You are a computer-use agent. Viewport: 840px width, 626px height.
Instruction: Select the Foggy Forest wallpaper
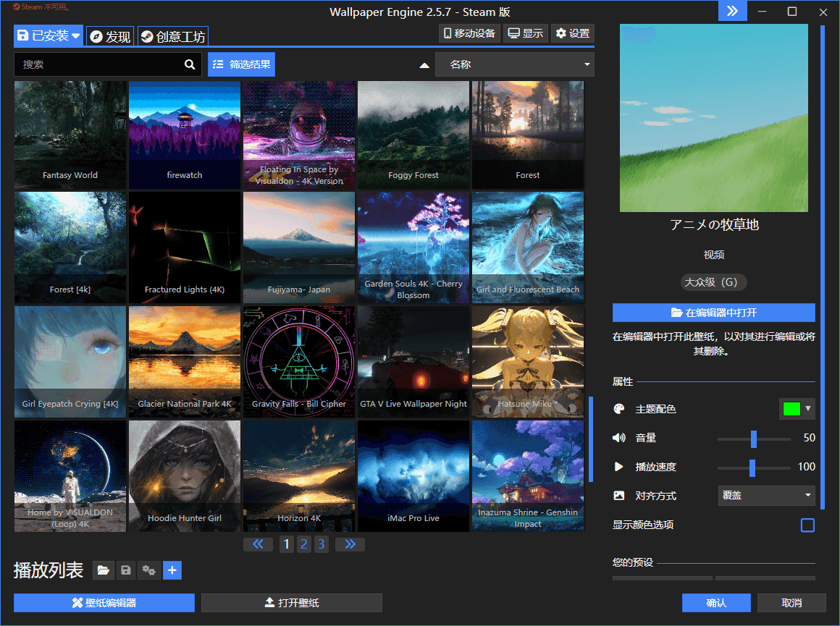pos(413,135)
